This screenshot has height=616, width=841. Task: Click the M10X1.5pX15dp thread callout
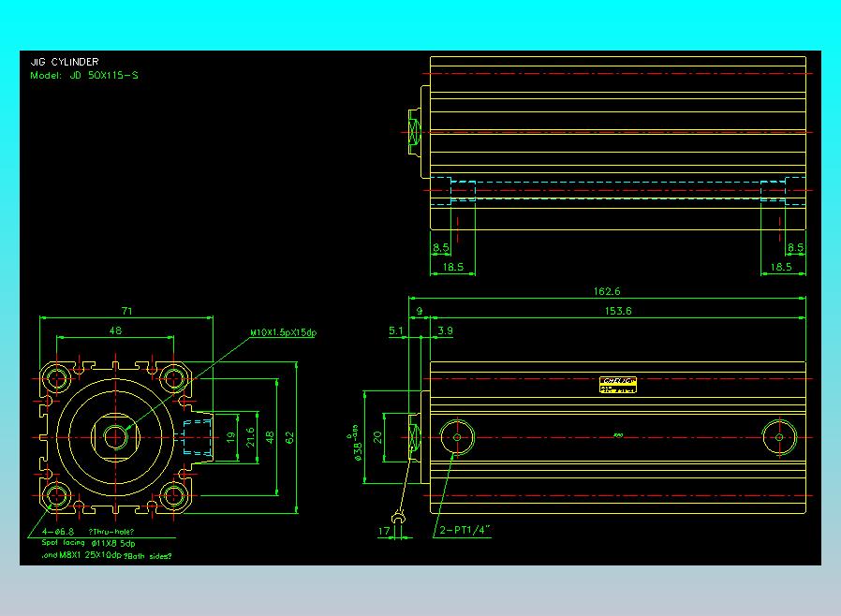coord(283,332)
